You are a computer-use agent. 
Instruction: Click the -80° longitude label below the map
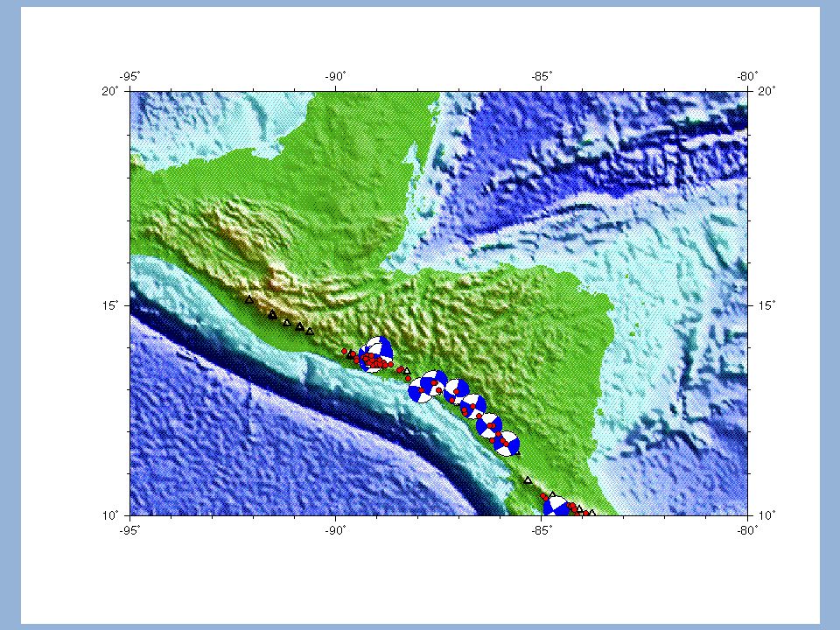point(747,530)
